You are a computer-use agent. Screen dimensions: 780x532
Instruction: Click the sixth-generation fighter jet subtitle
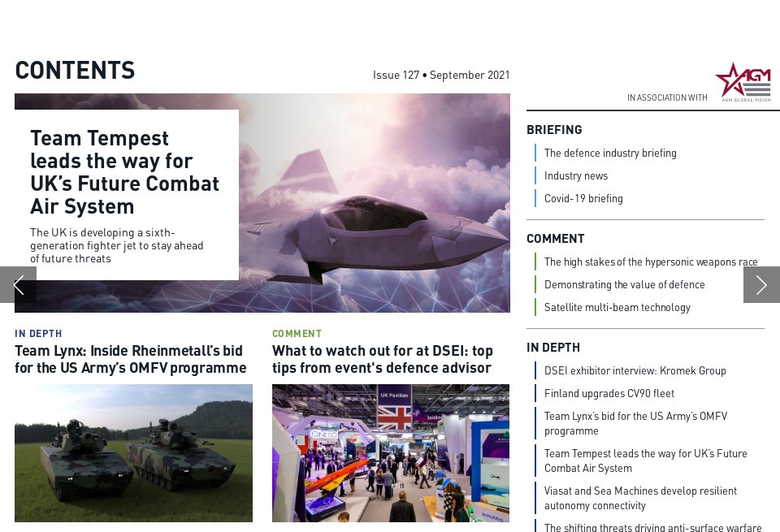116,245
